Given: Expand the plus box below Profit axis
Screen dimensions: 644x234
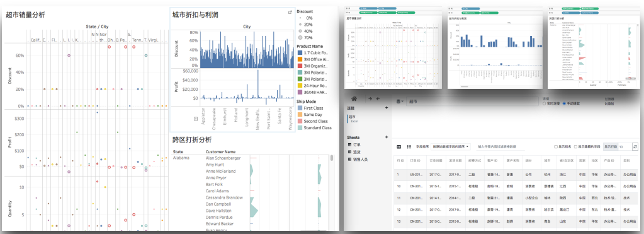Looking at the screenshot, I should click(196, 119).
